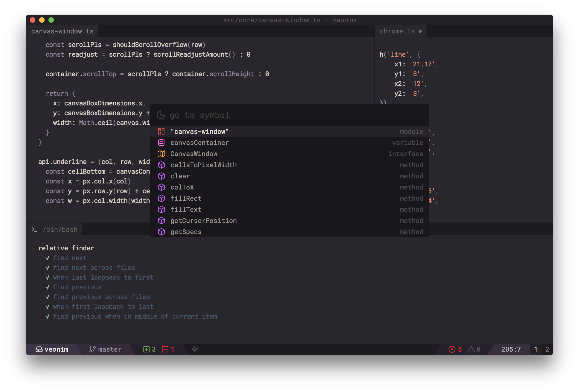The width and height of the screenshot is (579, 392).
Task: Switch to tab page 2 in status bar
Action: pos(547,349)
